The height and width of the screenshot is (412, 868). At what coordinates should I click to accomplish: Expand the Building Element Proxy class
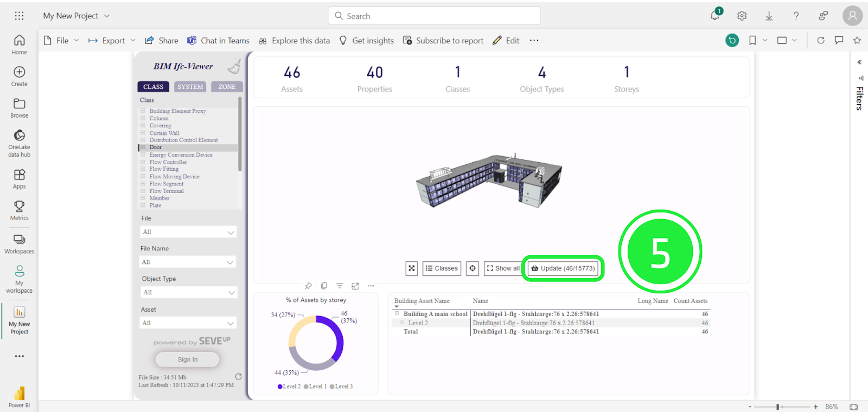pos(143,111)
